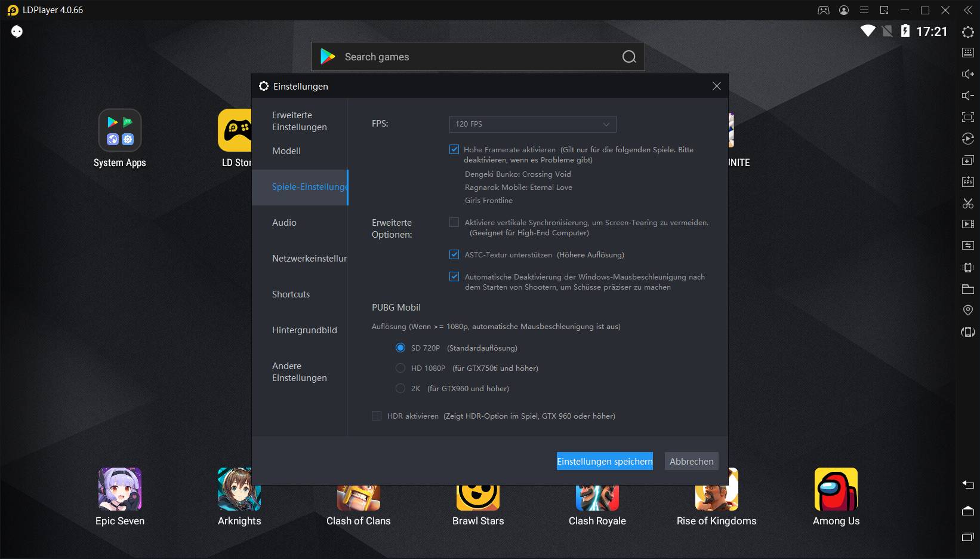Open shared folder icon in sidebar
Screen dimensions: 980x559
click(x=968, y=289)
